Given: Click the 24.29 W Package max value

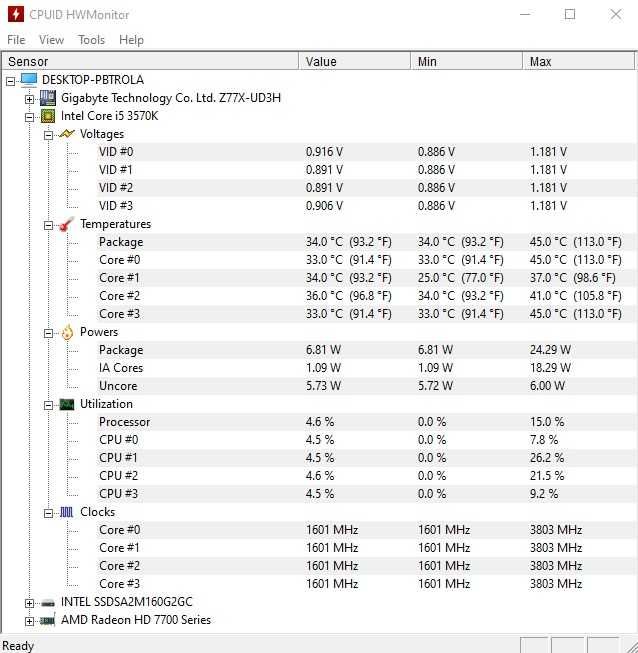Looking at the screenshot, I should tap(550, 350).
